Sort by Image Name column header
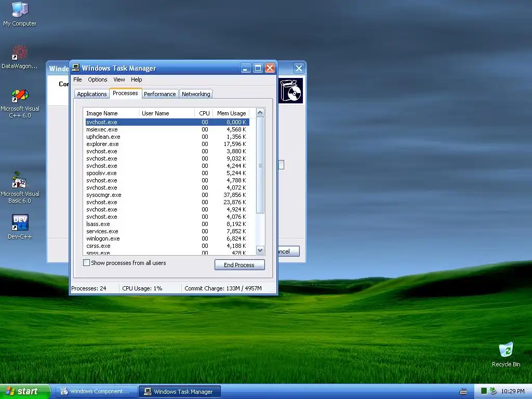Image resolution: width=532 pixels, height=399 pixels. [111, 113]
